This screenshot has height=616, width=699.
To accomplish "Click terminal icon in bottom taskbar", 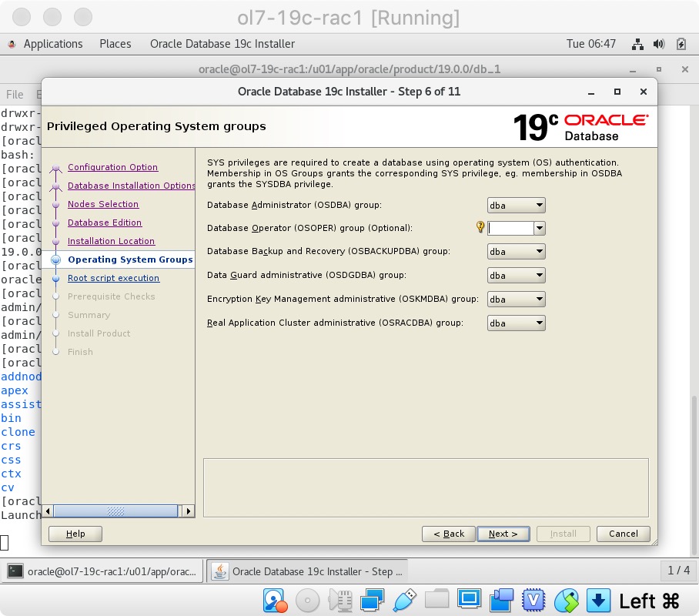I will coord(15,571).
